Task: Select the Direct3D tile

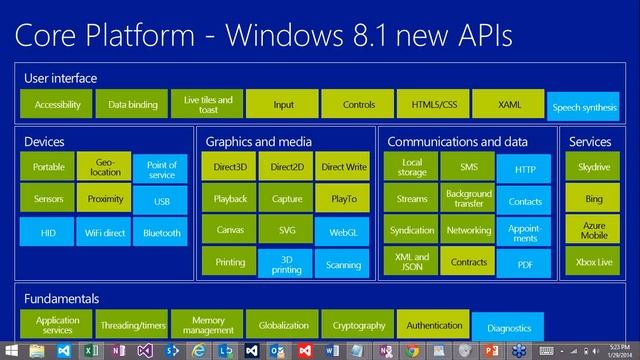Action: (229, 166)
